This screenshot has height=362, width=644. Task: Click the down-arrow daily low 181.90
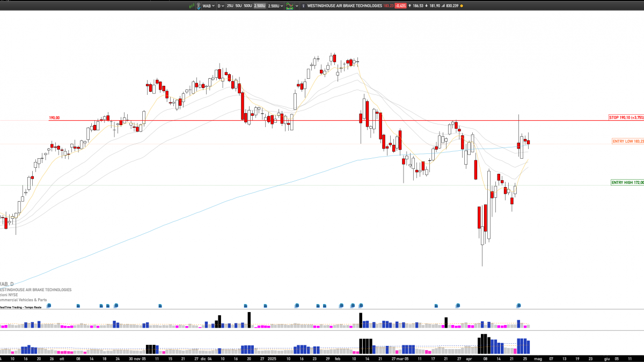[432, 5]
